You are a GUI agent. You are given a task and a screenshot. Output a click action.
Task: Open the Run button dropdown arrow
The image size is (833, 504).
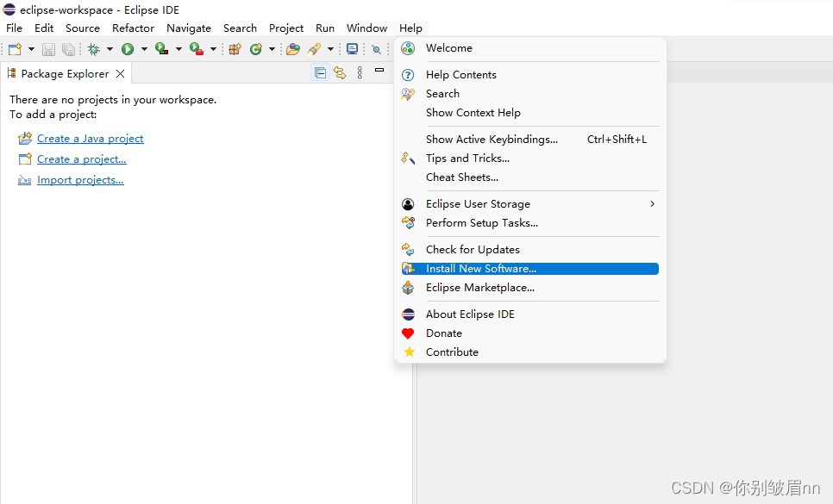coord(142,49)
